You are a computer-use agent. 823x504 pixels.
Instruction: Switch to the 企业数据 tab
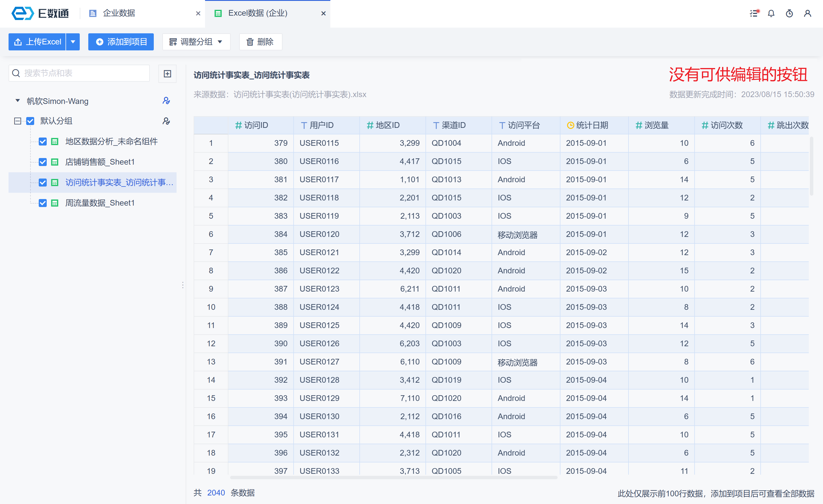(118, 13)
